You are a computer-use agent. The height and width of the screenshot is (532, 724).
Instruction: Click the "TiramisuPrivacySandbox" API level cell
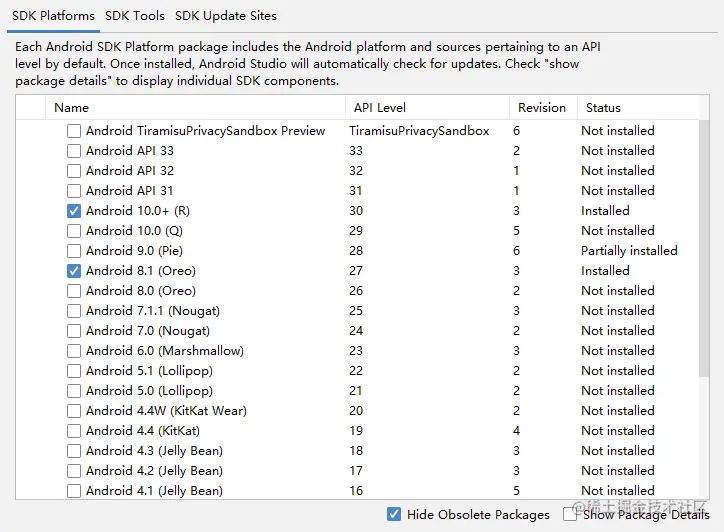(x=419, y=131)
